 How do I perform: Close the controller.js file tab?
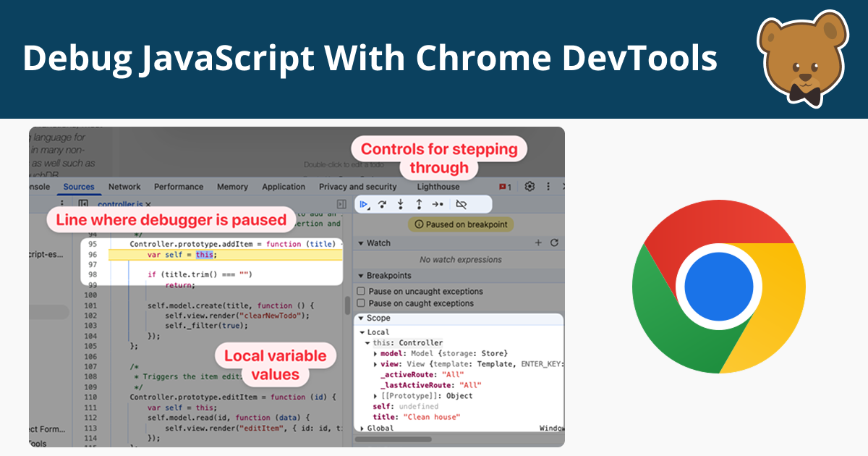pos(148,206)
